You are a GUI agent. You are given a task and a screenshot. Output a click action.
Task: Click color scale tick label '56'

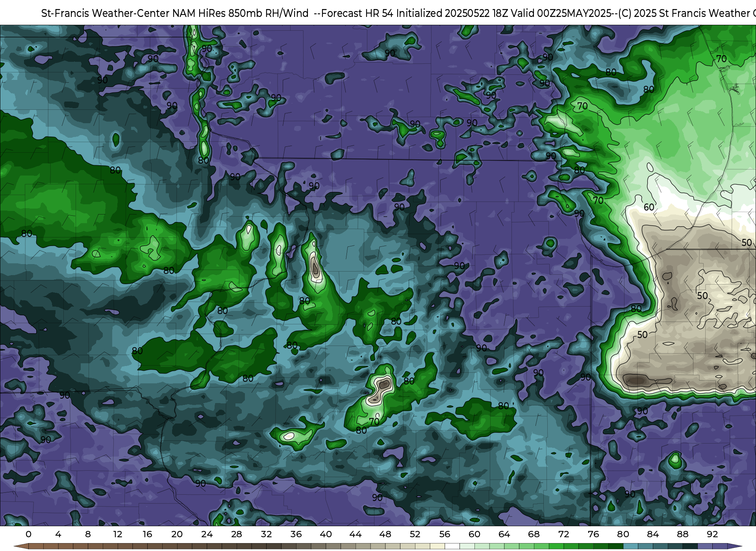(x=445, y=534)
